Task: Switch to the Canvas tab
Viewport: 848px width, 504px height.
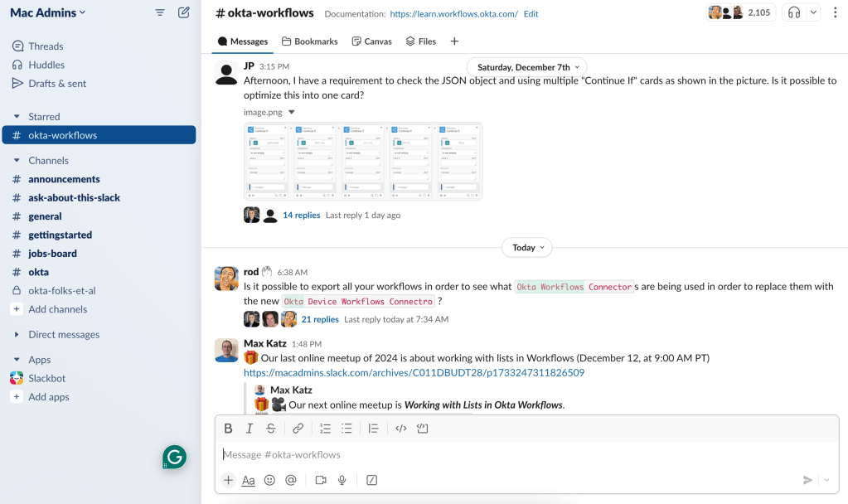Action: 371,41
